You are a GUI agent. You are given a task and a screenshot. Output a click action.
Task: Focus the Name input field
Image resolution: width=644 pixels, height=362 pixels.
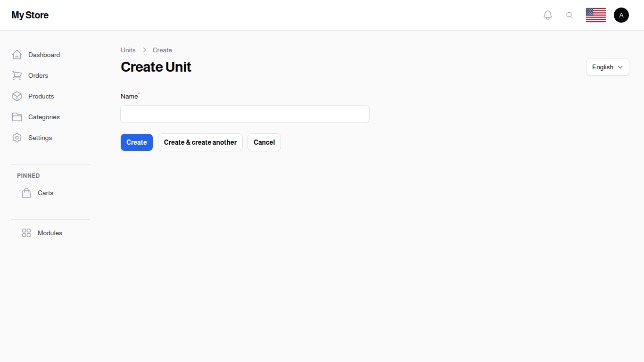tap(245, 114)
